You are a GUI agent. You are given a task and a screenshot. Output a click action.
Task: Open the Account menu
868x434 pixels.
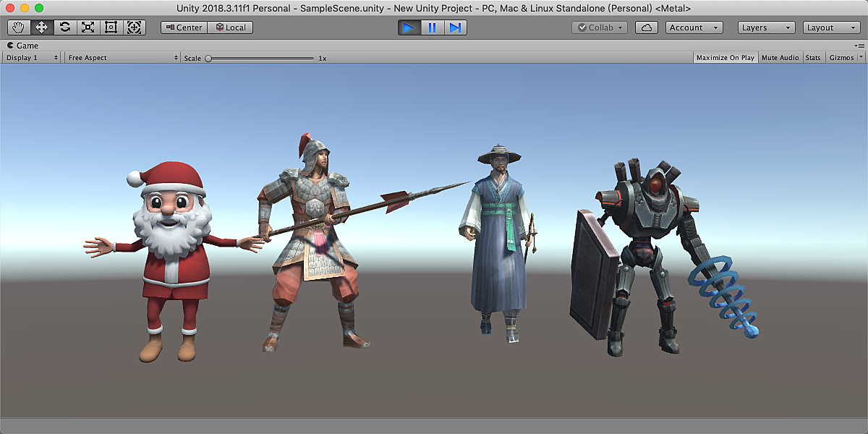tap(694, 27)
